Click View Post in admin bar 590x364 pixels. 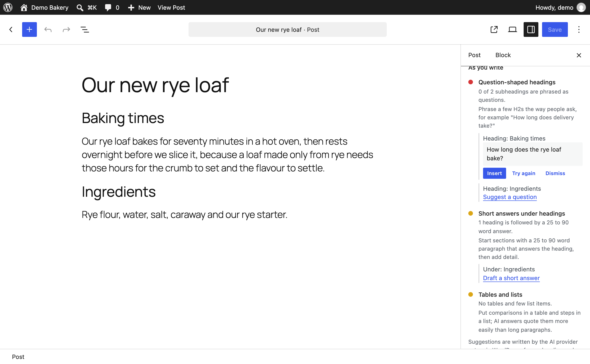[x=171, y=7]
